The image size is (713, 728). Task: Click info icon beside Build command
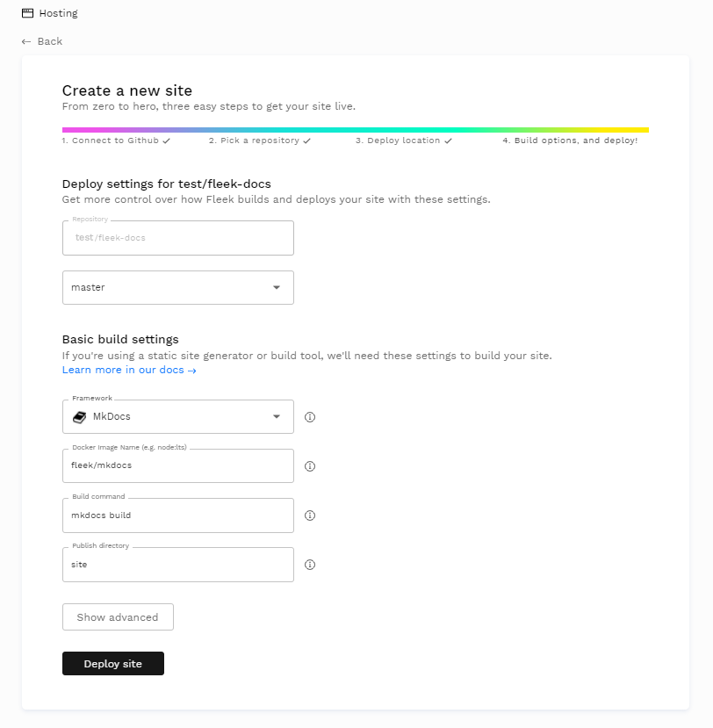(309, 515)
